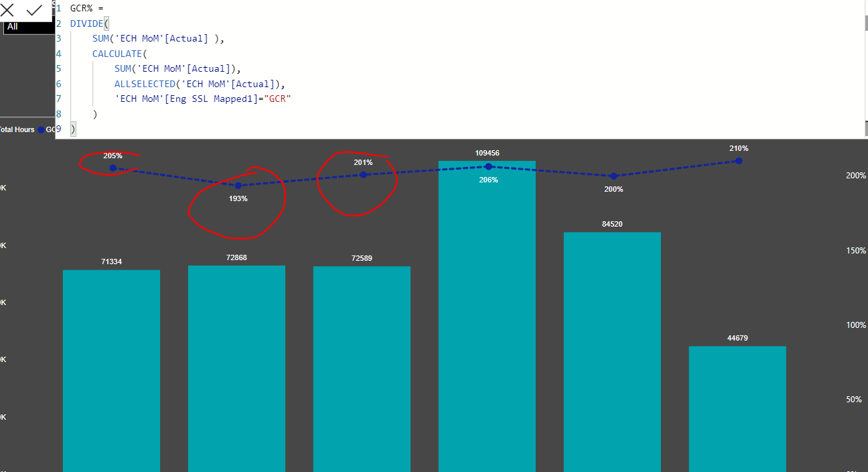Click the 100% secondary axis label
The height and width of the screenshot is (472, 868).
[857, 324]
